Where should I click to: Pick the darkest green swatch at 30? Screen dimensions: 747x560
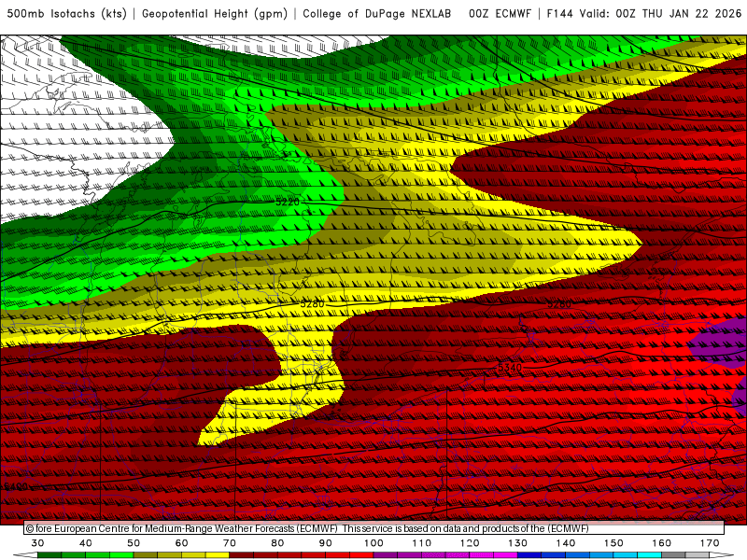point(49,555)
